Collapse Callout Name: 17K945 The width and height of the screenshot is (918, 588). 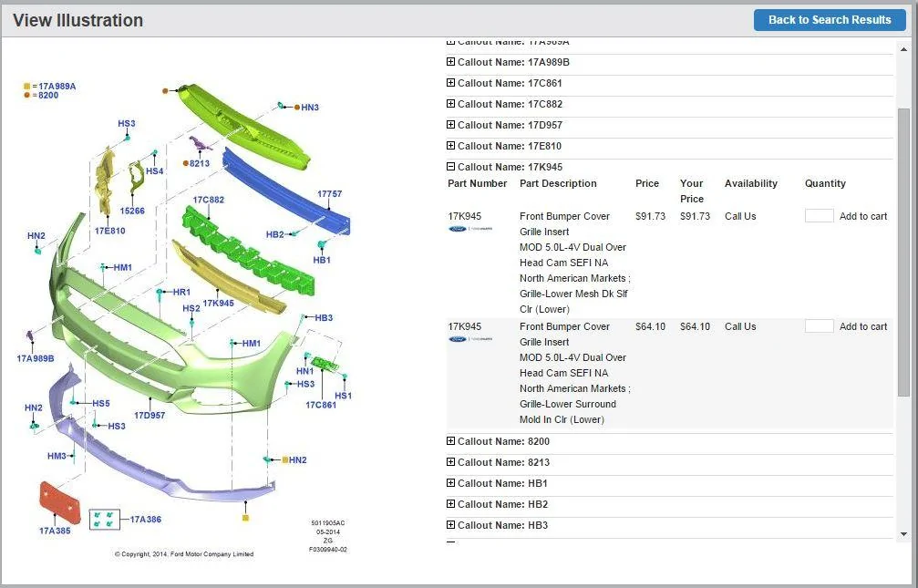(x=450, y=166)
